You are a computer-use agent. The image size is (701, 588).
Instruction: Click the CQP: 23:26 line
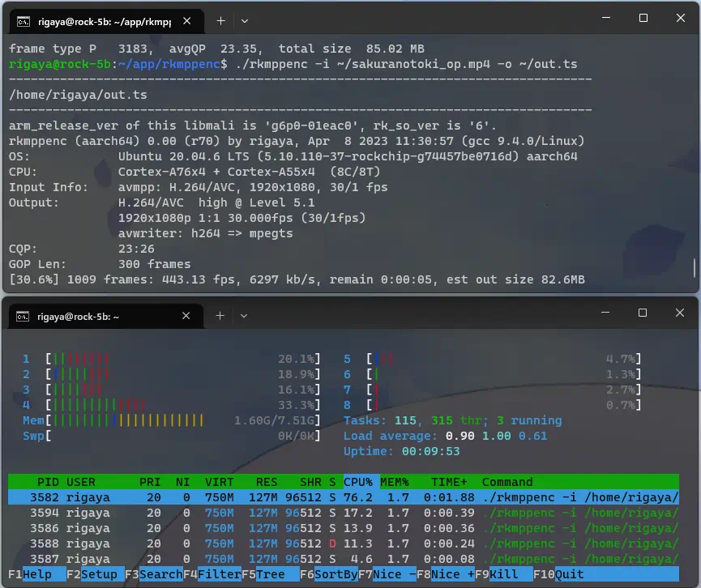click(81, 249)
